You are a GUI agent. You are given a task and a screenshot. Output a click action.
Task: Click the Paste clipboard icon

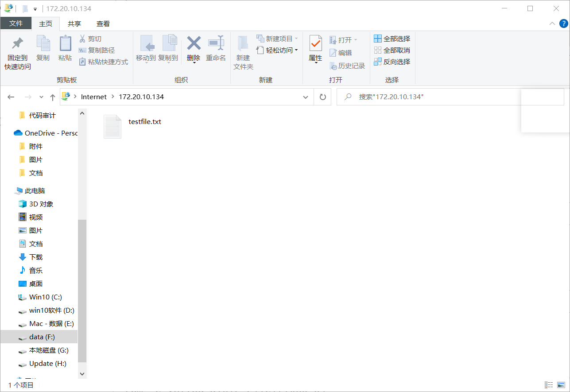click(x=65, y=43)
